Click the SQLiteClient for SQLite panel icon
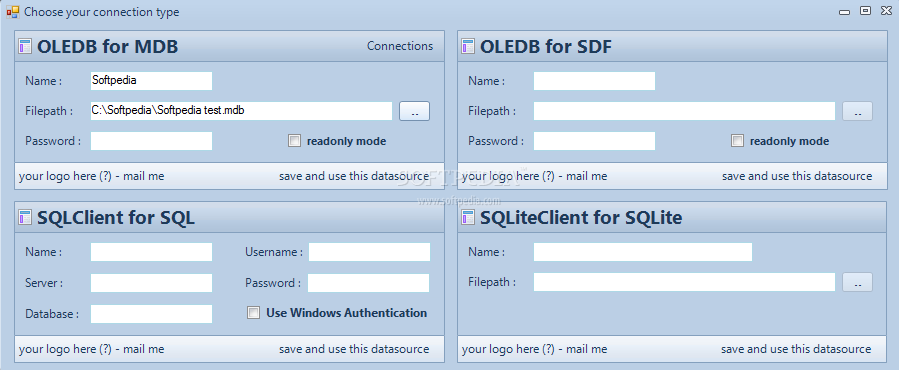 pyautogui.click(x=468, y=217)
